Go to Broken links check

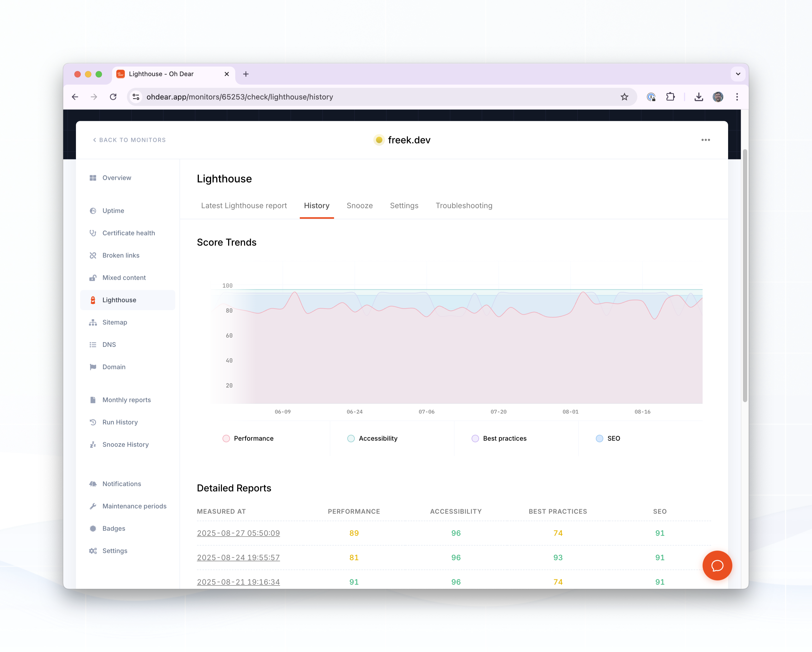(x=121, y=255)
